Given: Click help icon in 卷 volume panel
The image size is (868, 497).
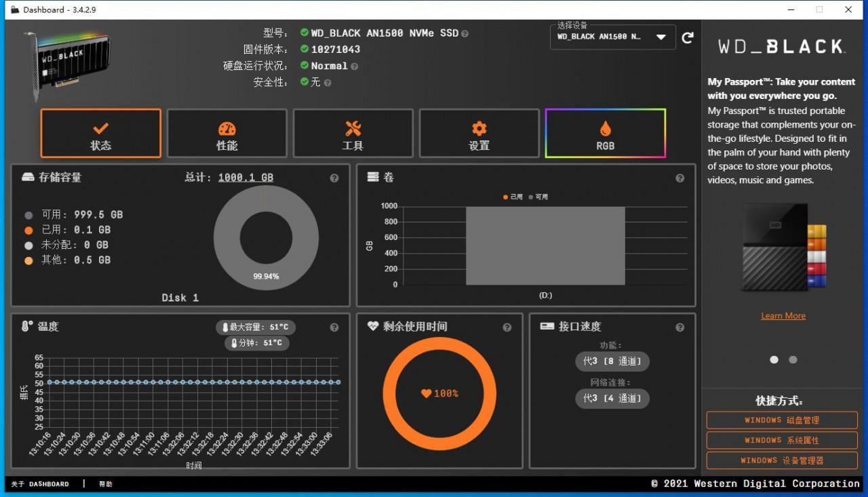Looking at the screenshot, I should (x=679, y=178).
